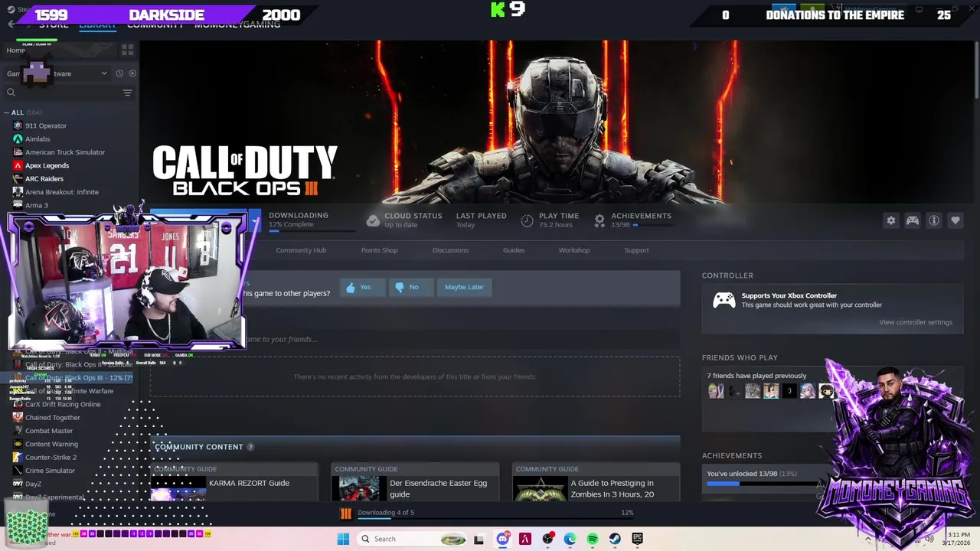This screenshot has width=980, height=551.
Task: Click first friend avatar in Friends Who Play
Action: click(x=716, y=391)
